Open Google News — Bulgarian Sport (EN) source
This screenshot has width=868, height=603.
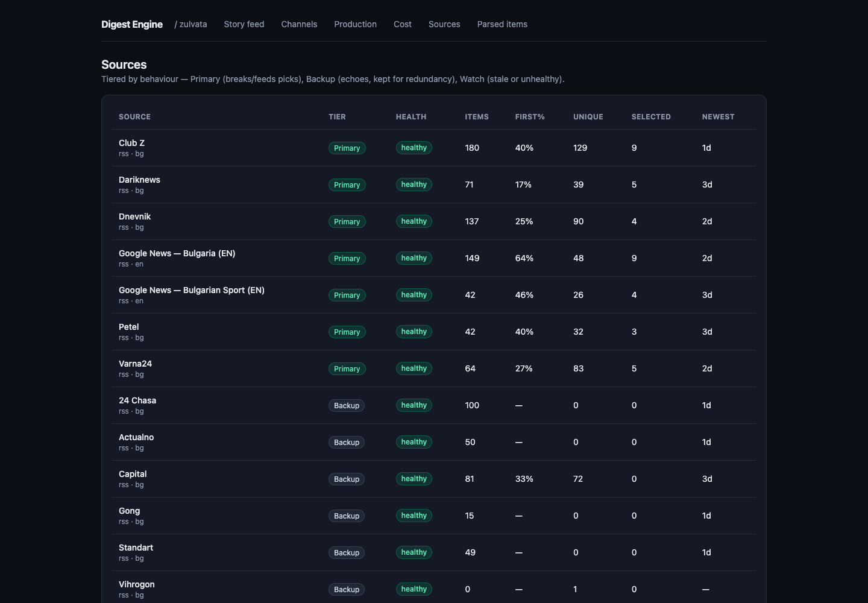click(191, 290)
